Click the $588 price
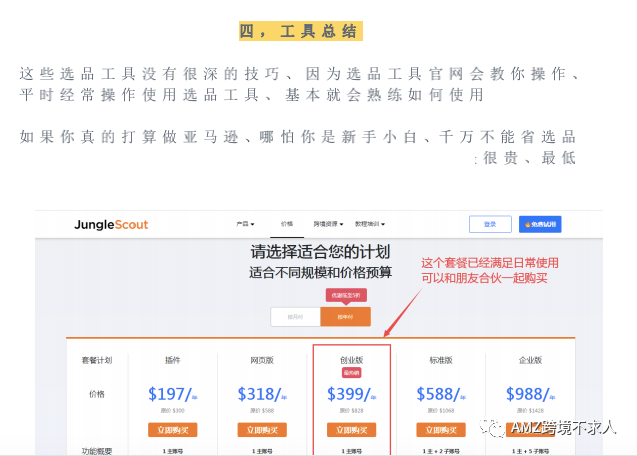 tap(441, 394)
